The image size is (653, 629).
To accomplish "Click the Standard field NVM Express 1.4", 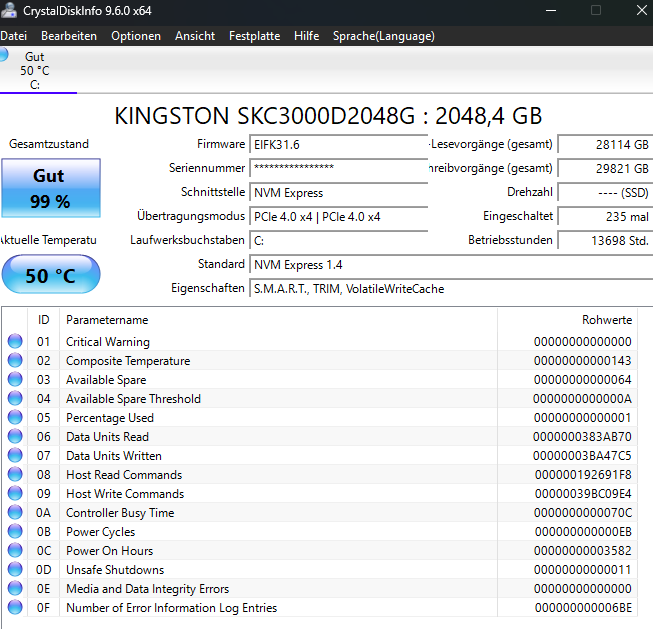I will click(451, 265).
